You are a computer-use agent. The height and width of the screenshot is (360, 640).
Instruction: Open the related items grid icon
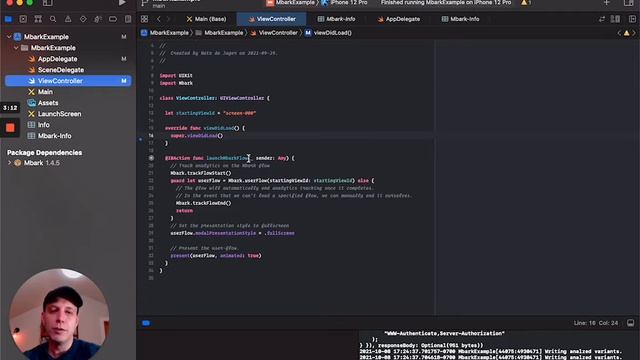click(144, 19)
